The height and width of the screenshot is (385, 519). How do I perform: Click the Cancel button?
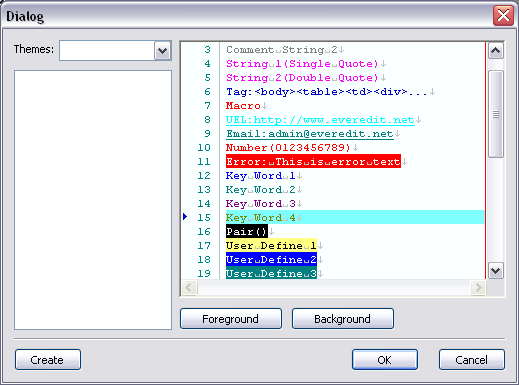coord(472,360)
